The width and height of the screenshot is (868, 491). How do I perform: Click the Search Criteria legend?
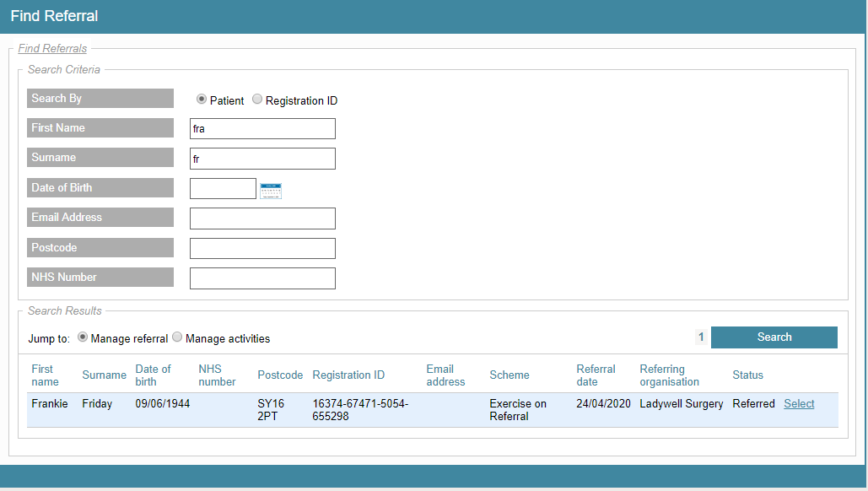pyautogui.click(x=64, y=70)
